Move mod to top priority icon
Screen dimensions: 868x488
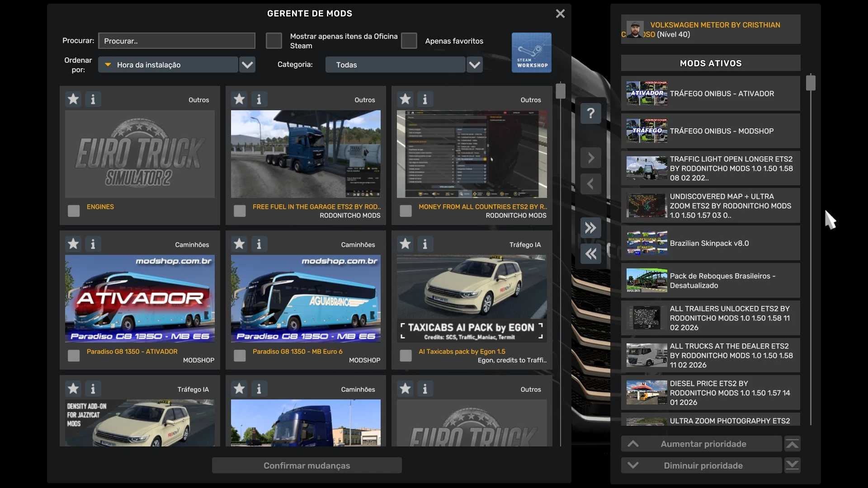tap(792, 444)
